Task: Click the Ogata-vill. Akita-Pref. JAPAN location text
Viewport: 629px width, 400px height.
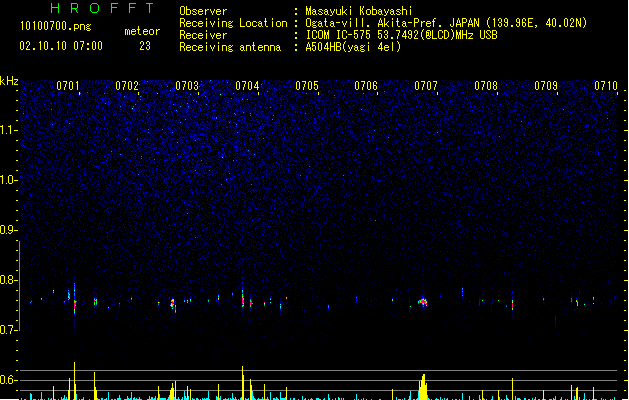Action: [446, 23]
